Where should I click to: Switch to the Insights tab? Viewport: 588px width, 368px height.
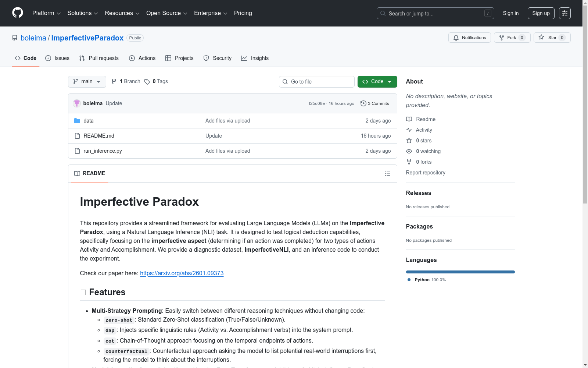coord(255,58)
